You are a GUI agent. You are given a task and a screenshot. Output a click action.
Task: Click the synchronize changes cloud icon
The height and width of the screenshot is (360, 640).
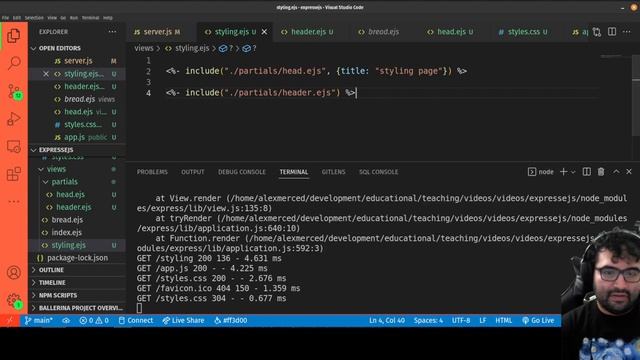tap(66, 320)
